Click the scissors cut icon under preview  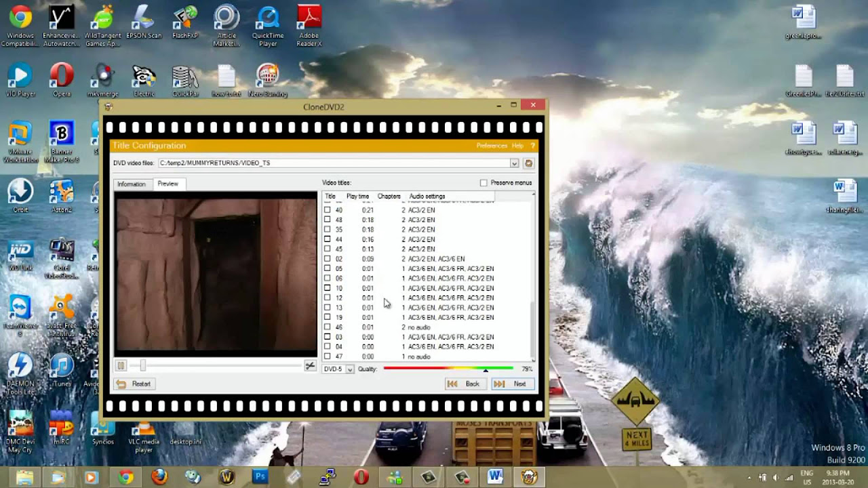point(310,366)
